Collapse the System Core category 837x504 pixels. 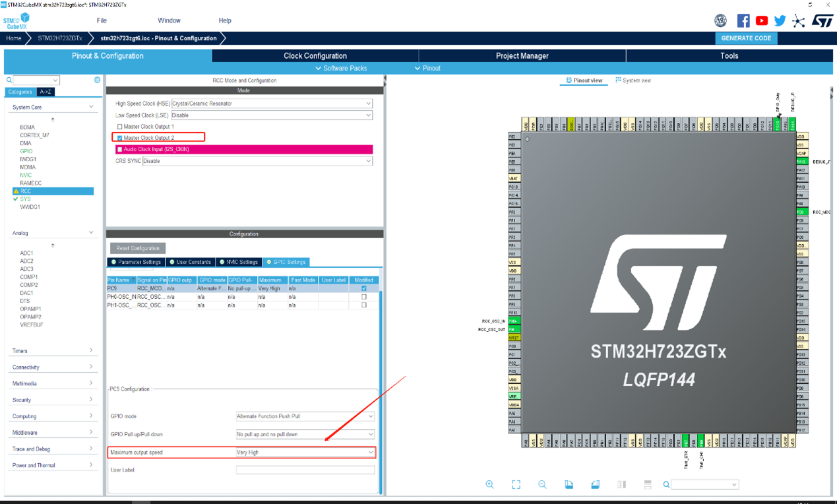click(x=91, y=107)
